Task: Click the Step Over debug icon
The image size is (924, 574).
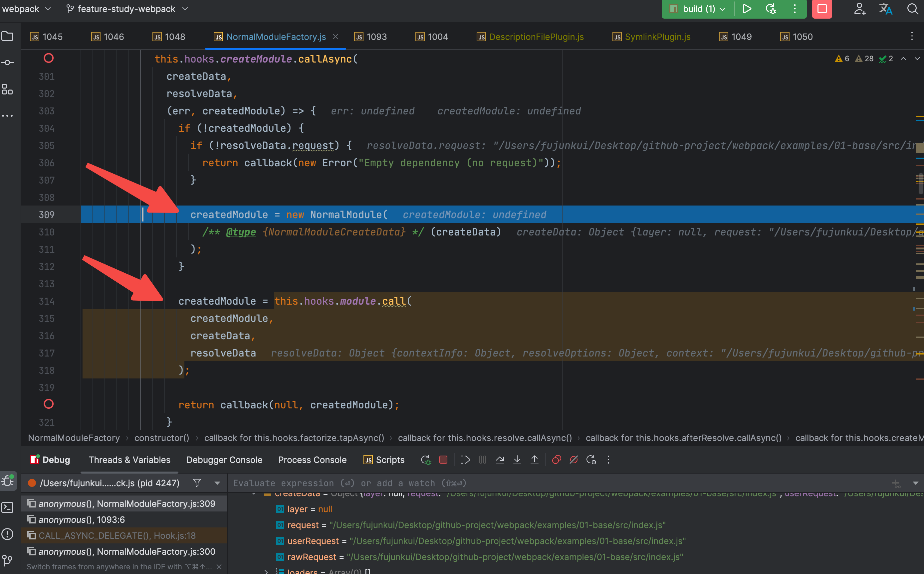Action: point(500,460)
